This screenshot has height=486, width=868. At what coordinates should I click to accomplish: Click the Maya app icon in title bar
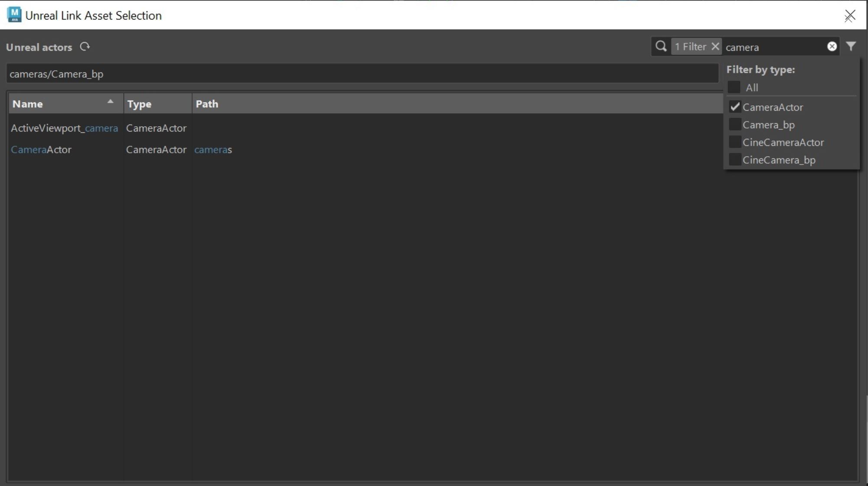pyautogui.click(x=14, y=15)
